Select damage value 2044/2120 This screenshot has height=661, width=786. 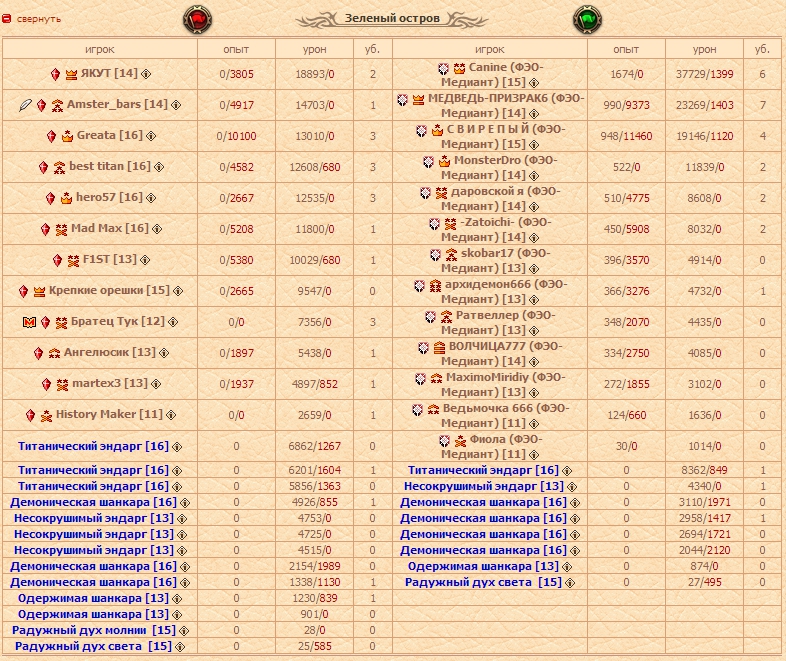click(x=704, y=550)
